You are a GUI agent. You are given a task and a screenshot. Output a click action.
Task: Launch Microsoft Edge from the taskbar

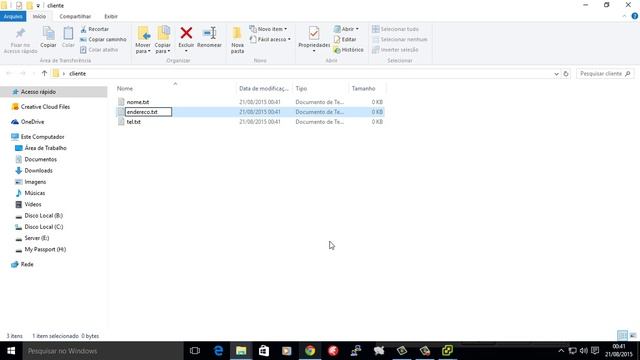218,351
